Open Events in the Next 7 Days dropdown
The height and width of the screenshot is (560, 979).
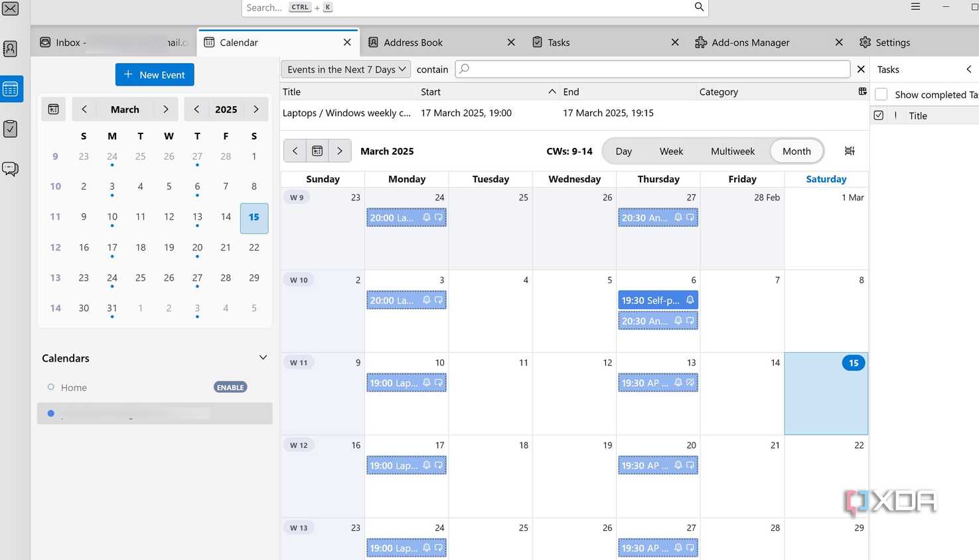coord(346,70)
